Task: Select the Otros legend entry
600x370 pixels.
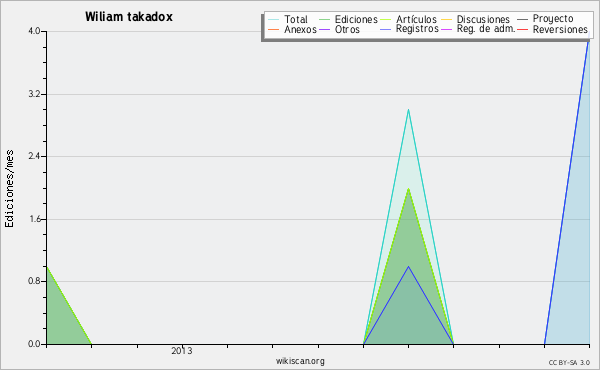Action: click(x=339, y=29)
